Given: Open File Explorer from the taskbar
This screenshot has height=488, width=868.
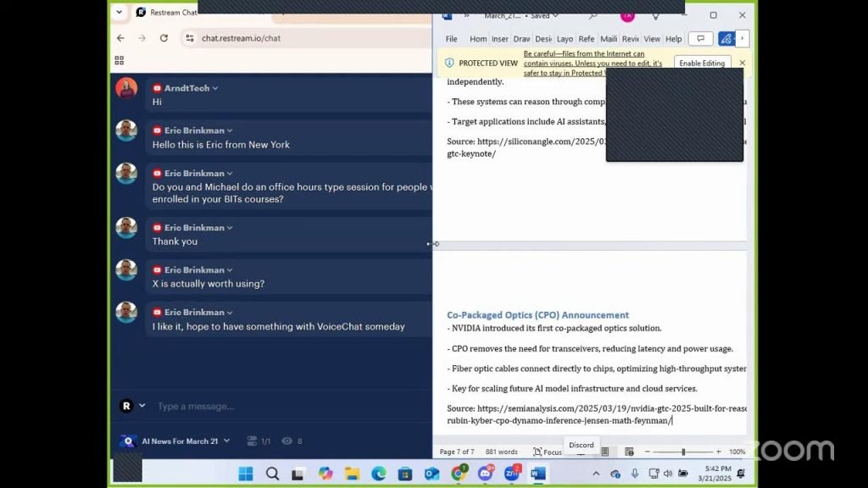Looking at the screenshot, I should click(353, 474).
